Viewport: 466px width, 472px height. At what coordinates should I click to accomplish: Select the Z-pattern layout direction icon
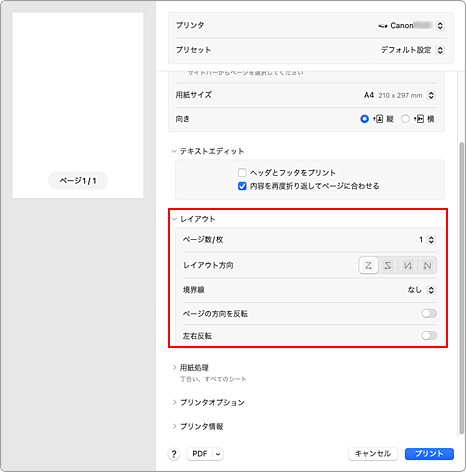368,265
